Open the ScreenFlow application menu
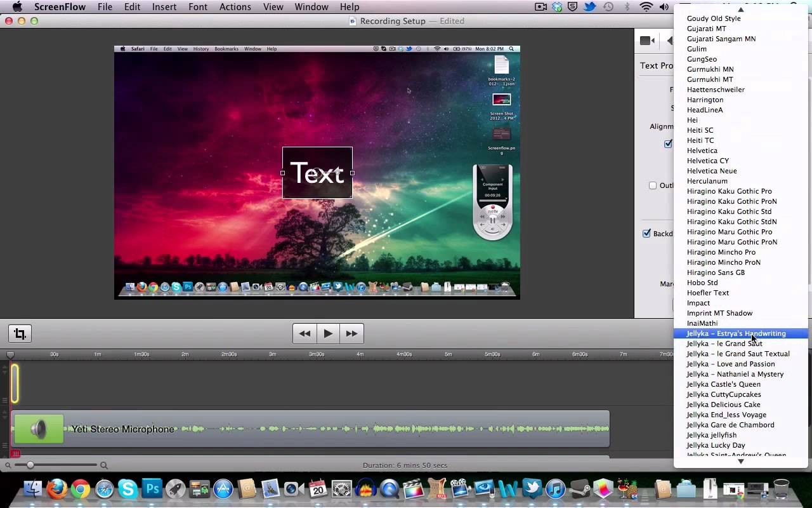Image resolution: width=812 pixels, height=508 pixels. coord(60,7)
